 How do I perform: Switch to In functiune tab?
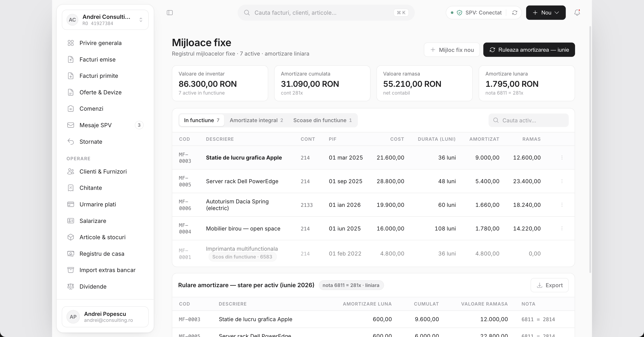pyautogui.click(x=202, y=120)
